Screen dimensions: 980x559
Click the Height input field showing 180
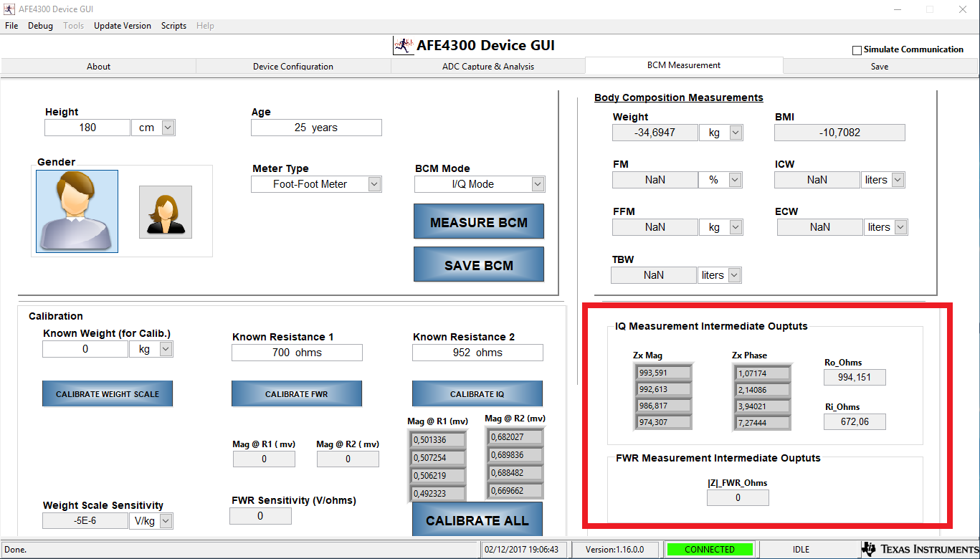87,128
